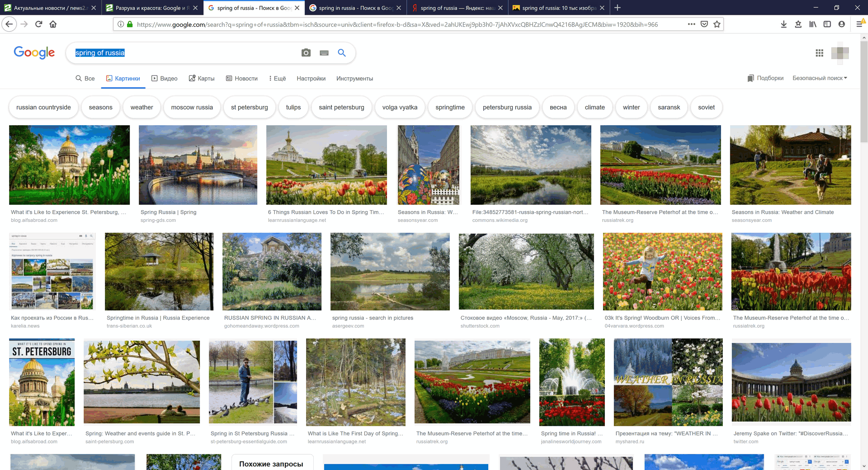Open the Firefox downloads panel
Screen dimensions: 868x470
coord(784,24)
